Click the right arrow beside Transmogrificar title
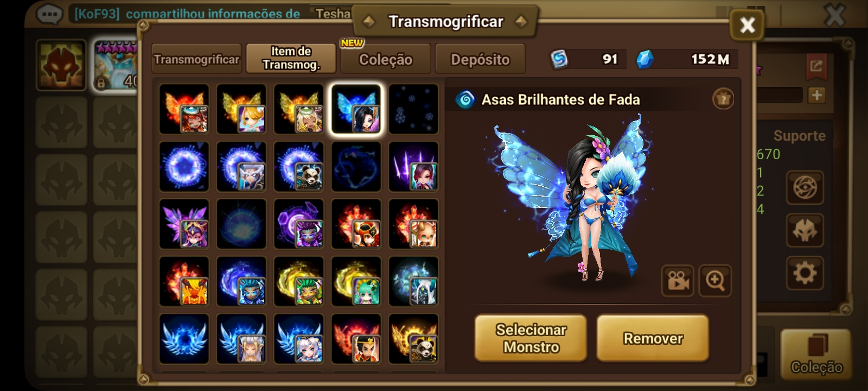Image resolution: width=868 pixels, height=391 pixels. click(521, 22)
